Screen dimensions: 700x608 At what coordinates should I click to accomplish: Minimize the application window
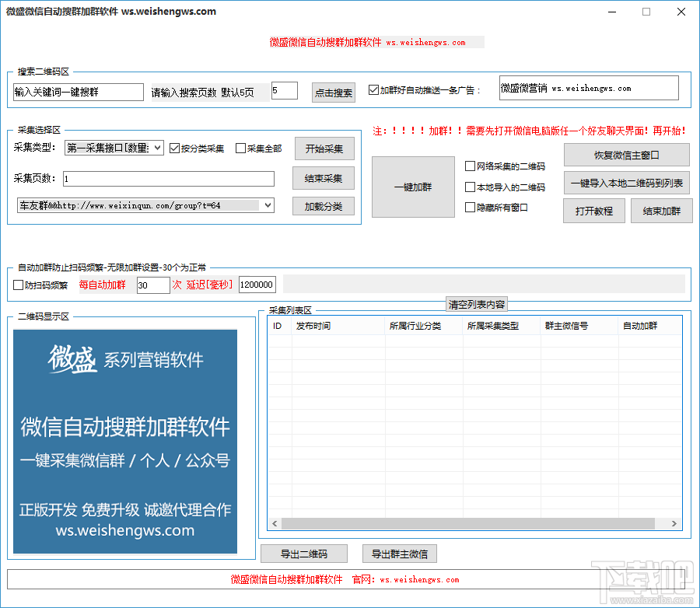[612, 12]
